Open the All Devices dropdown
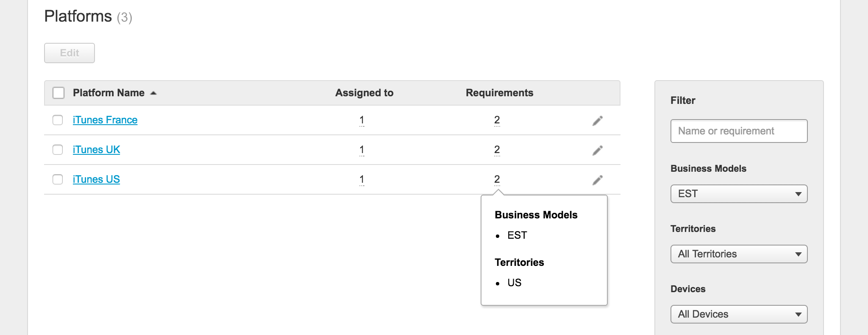The height and width of the screenshot is (335, 868). (739, 314)
